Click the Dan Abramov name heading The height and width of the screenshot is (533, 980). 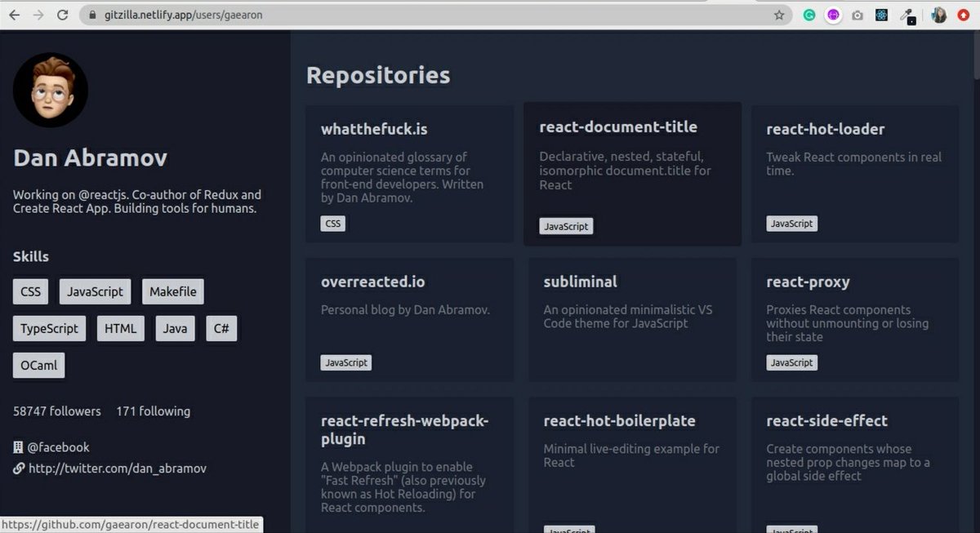(x=90, y=158)
